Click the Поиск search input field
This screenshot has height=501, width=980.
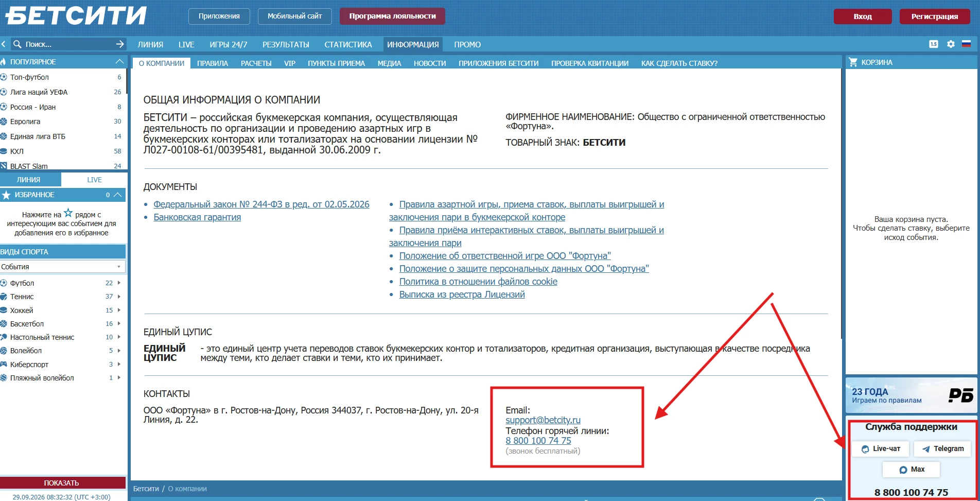pos(68,44)
